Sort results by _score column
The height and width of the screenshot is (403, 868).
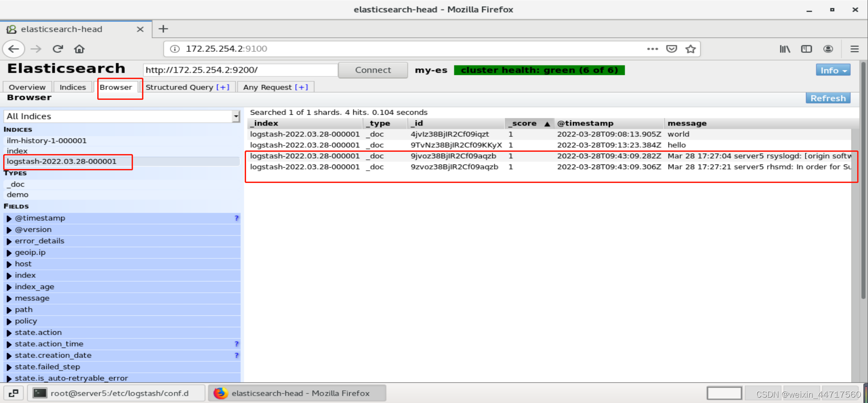[x=529, y=123]
